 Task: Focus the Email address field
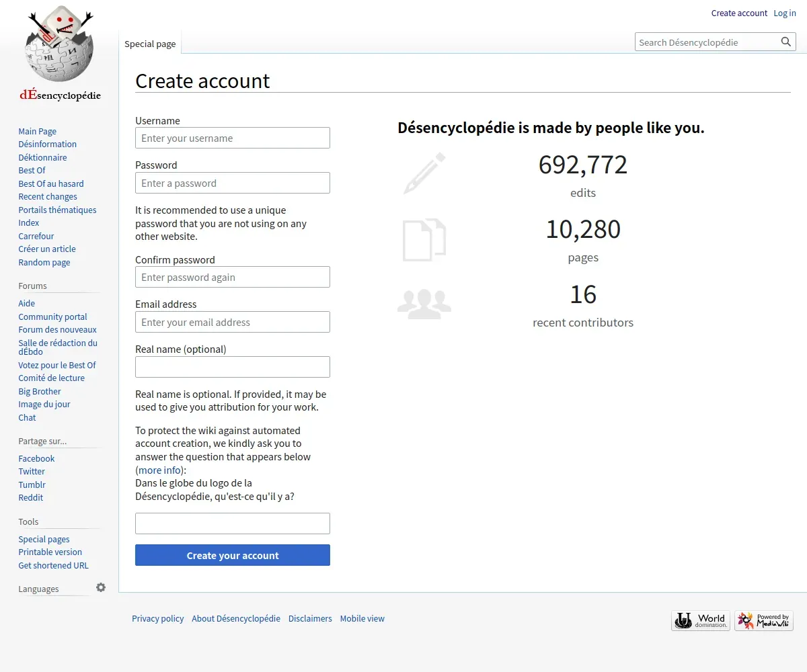pos(233,322)
